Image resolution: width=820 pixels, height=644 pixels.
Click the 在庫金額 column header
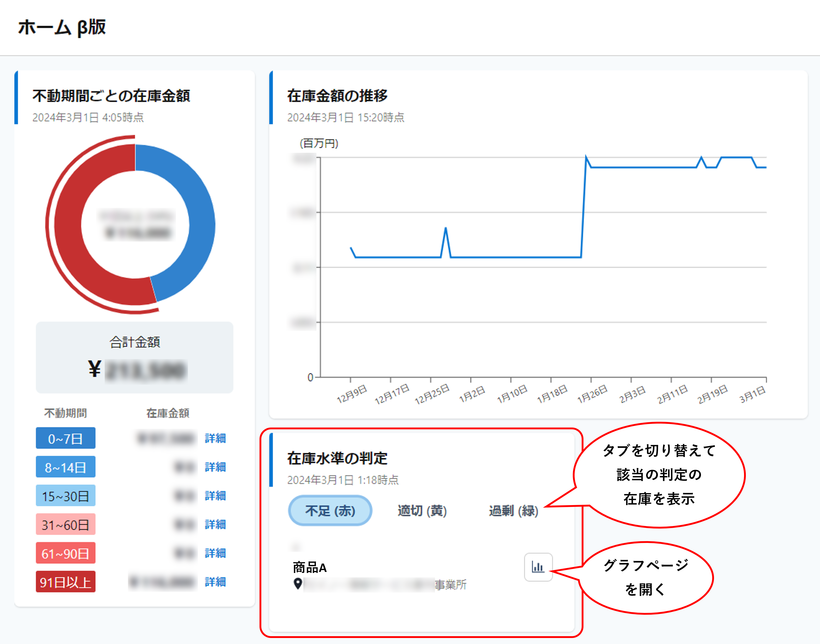(x=168, y=413)
